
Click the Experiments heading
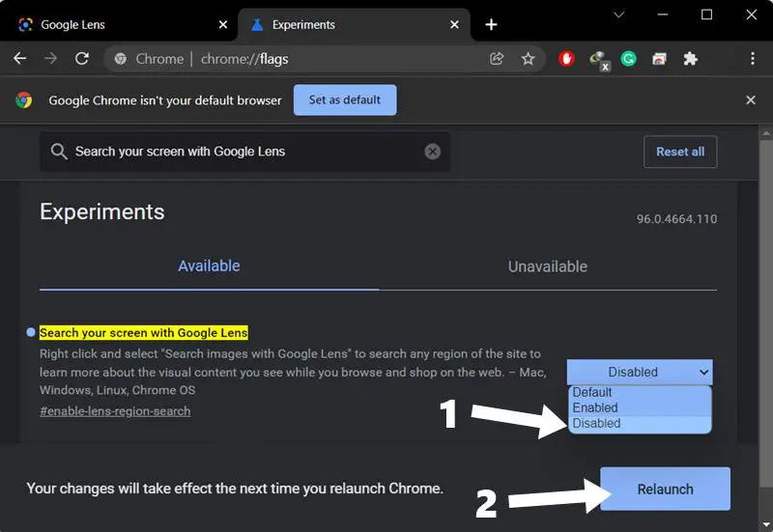(102, 211)
